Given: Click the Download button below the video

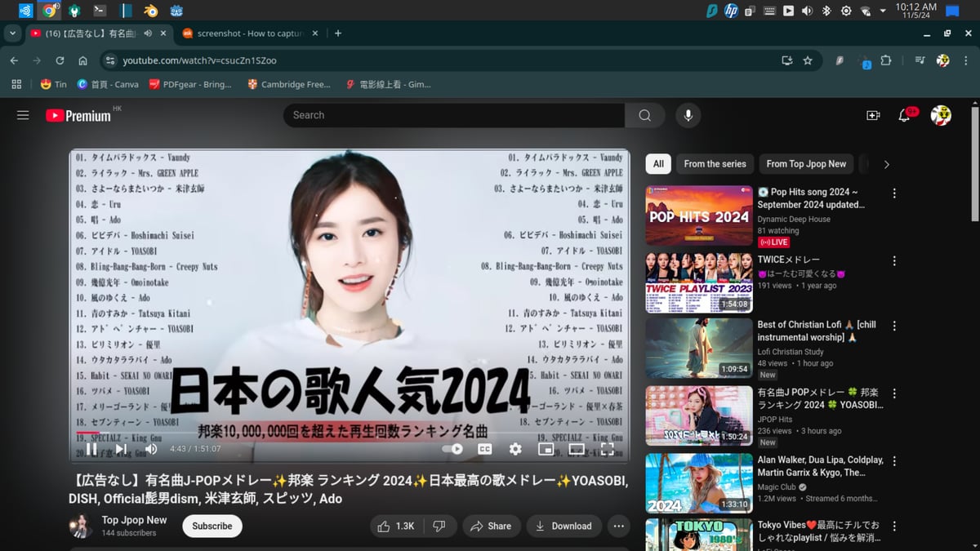Looking at the screenshot, I should point(563,527).
